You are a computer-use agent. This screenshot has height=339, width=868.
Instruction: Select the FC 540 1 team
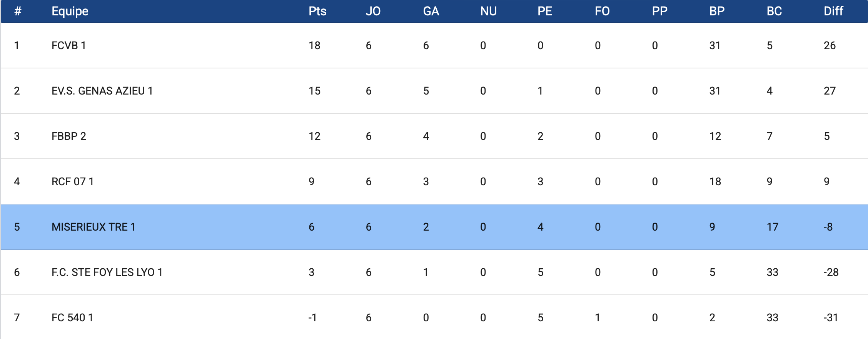tap(72, 317)
